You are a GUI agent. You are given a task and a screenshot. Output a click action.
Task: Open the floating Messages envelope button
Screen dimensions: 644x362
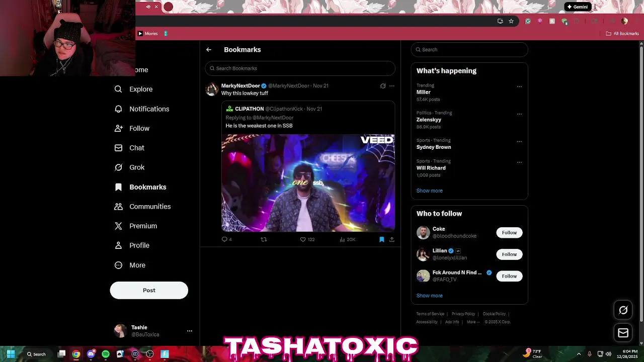(x=623, y=333)
